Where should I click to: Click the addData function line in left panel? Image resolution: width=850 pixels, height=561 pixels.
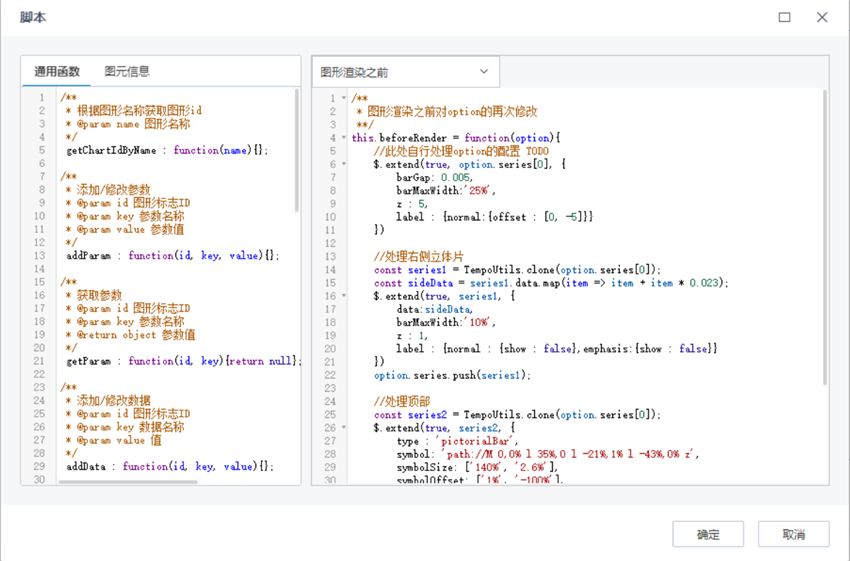[x=167, y=467]
